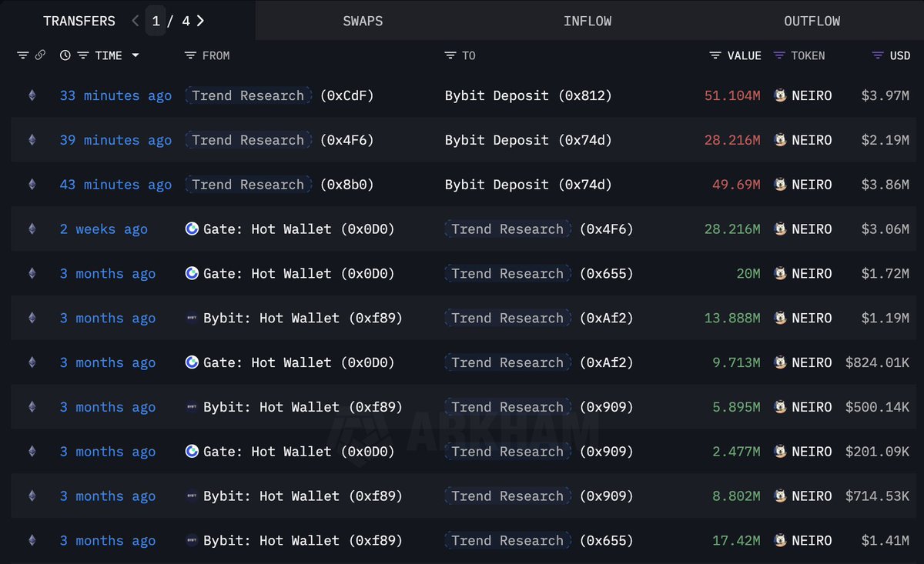This screenshot has width=924, height=564.
Task: Click the clock icon beside TIME
Action: [65, 55]
